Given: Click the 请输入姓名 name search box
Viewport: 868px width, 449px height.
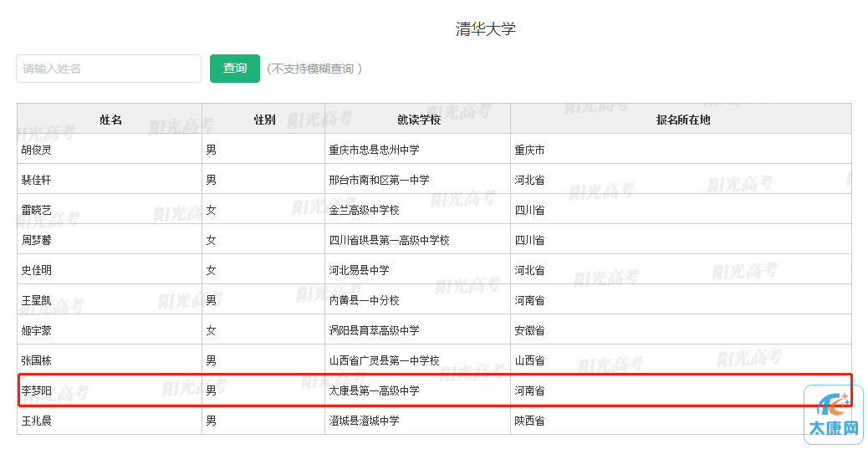Looking at the screenshot, I should [109, 69].
